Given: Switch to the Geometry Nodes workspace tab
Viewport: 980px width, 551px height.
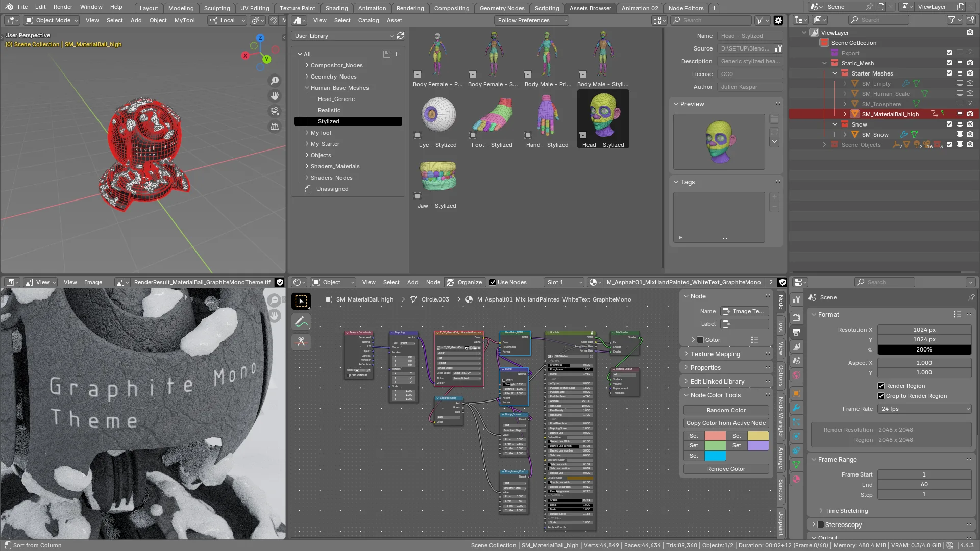Looking at the screenshot, I should click(x=502, y=8).
